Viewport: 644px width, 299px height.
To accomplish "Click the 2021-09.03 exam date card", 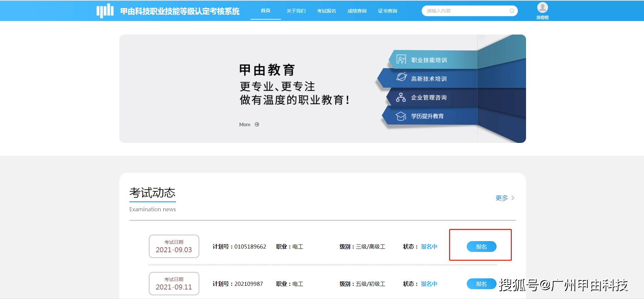I will pos(174,246).
